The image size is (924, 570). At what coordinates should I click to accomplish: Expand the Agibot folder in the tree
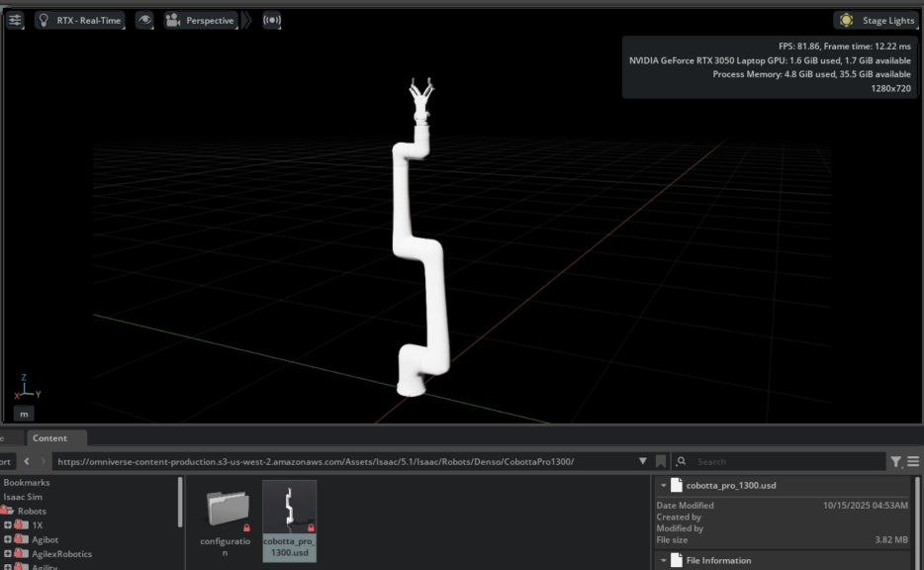click(8, 539)
